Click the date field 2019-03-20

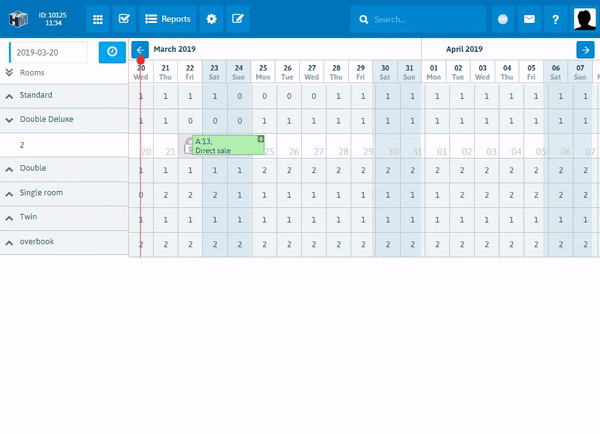coord(48,52)
